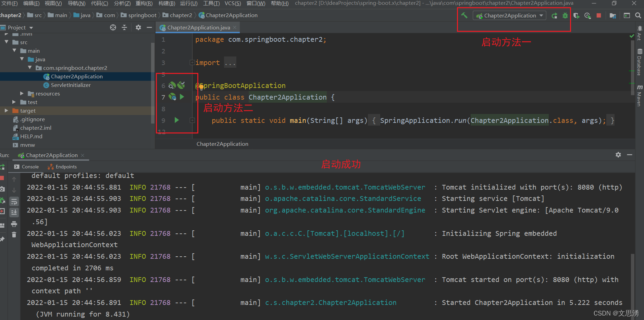Open the Run panel gear settings
This screenshot has height=320, width=644.
618,155
